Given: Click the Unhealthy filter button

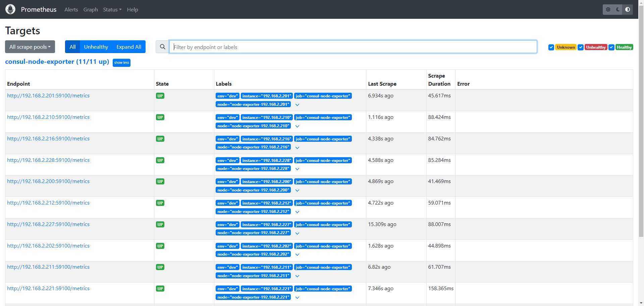Looking at the screenshot, I should 96,47.
